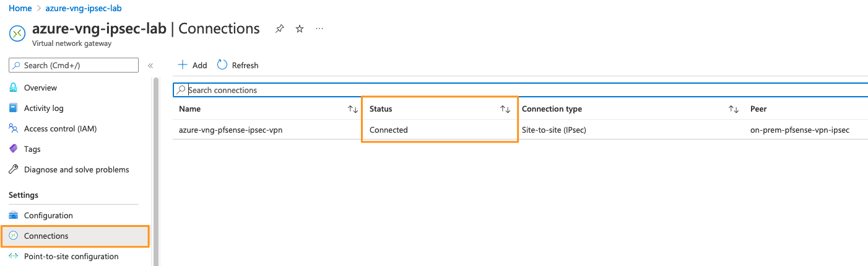Open the Activity log icon in the sidebar
The image size is (868, 266).
click(x=13, y=109)
